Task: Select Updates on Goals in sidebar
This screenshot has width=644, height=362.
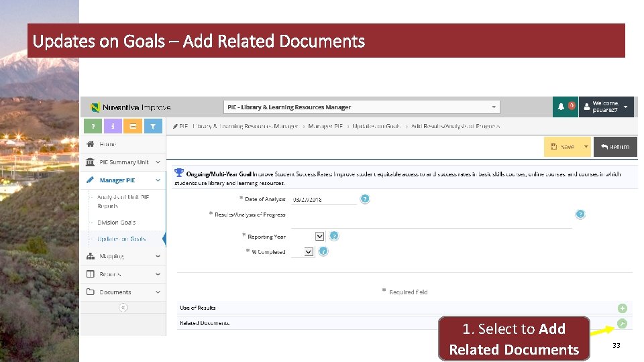Action: 121,239
